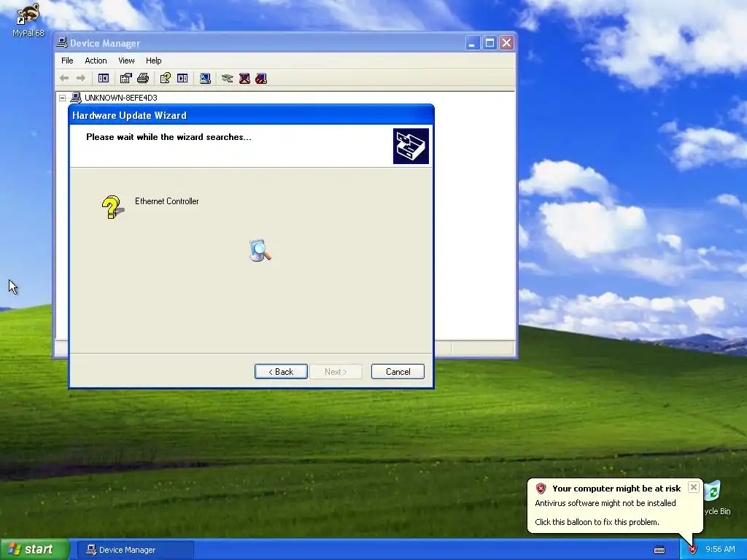Screen dimensions: 747x560
Task: Click the Update driver toolbar icon
Action: (x=228, y=78)
